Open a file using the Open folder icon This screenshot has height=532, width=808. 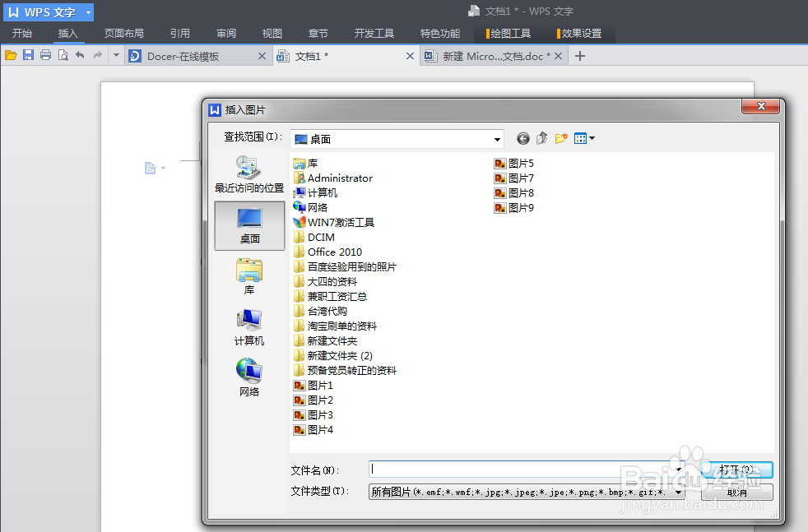coord(10,55)
